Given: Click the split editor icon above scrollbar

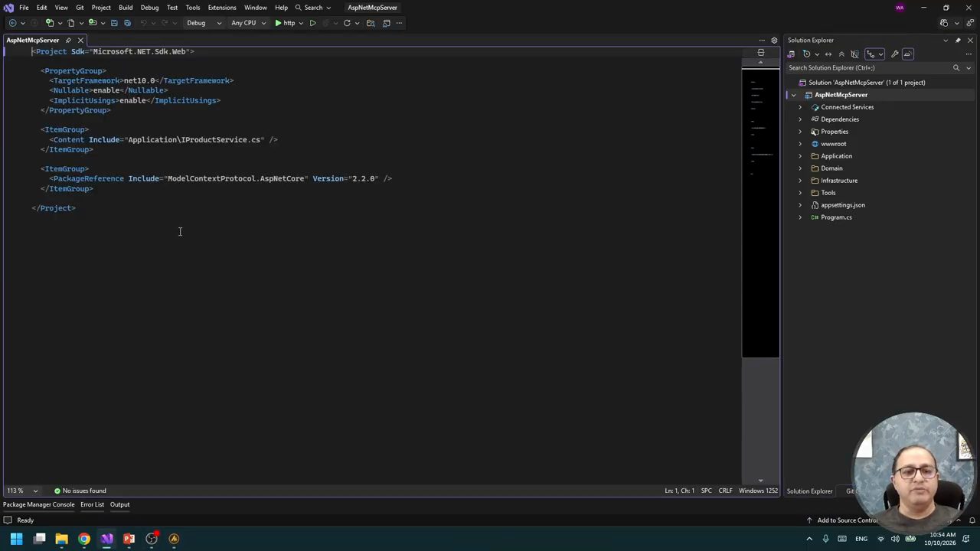Looking at the screenshot, I should click(760, 53).
